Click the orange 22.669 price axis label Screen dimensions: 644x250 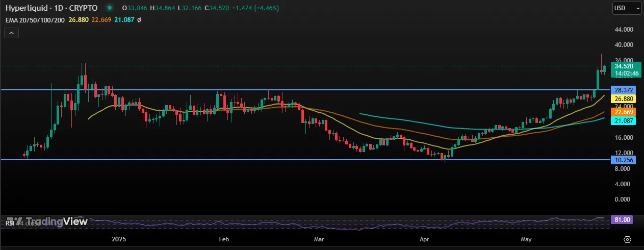(x=624, y=112)
